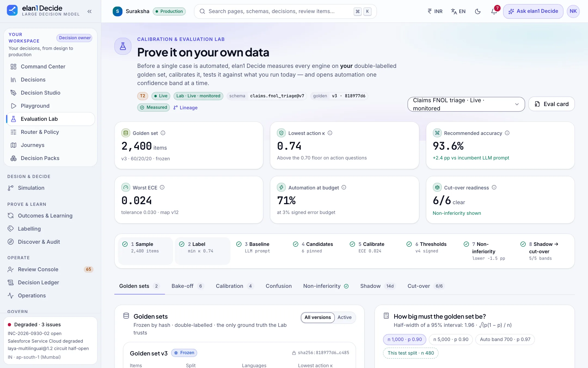Open the Ask elan1 Decide assistant
This screenshot has height=368, width=588.
(x=533, y=11)
